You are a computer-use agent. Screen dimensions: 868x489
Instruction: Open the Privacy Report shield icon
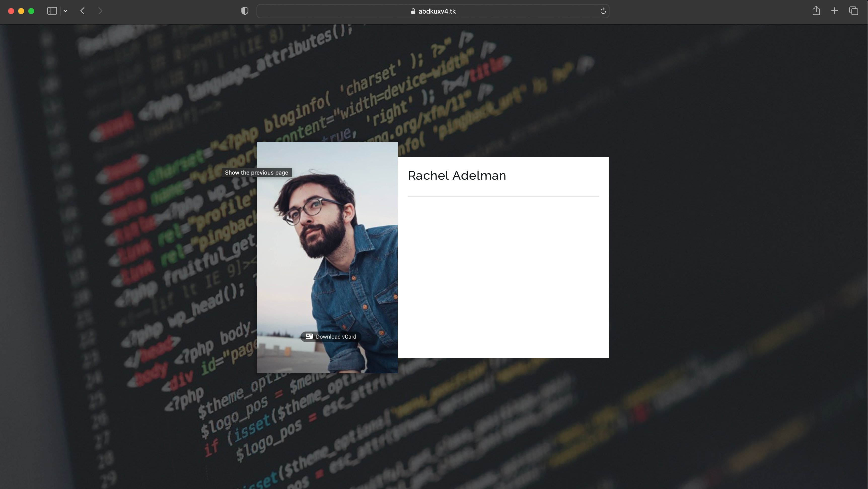[x=245, y=11]
